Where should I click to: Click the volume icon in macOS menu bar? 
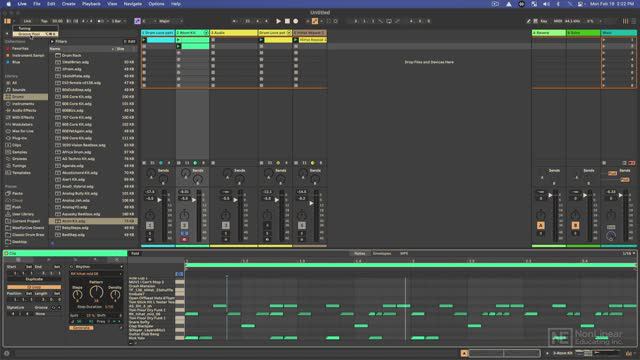(x=546, y=4)
